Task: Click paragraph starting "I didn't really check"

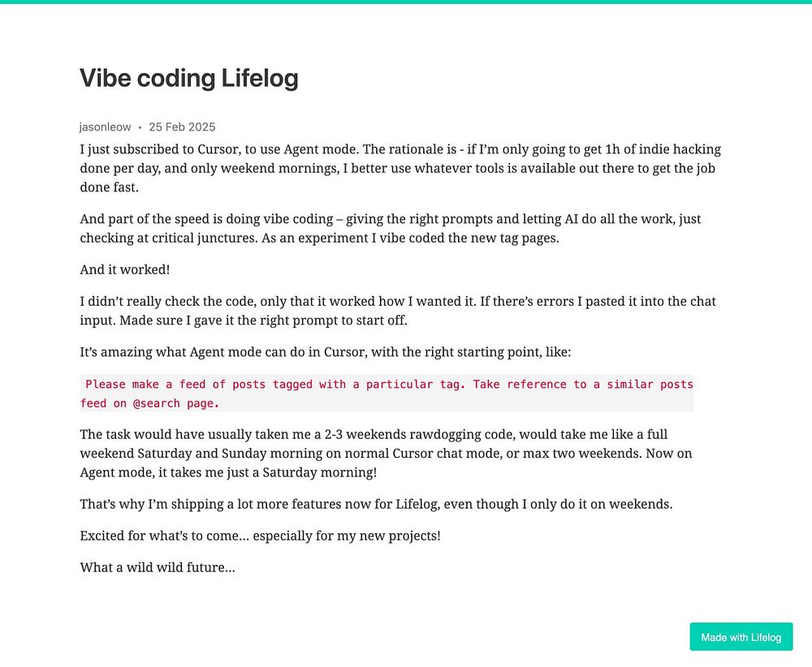Action: point(398,311)
